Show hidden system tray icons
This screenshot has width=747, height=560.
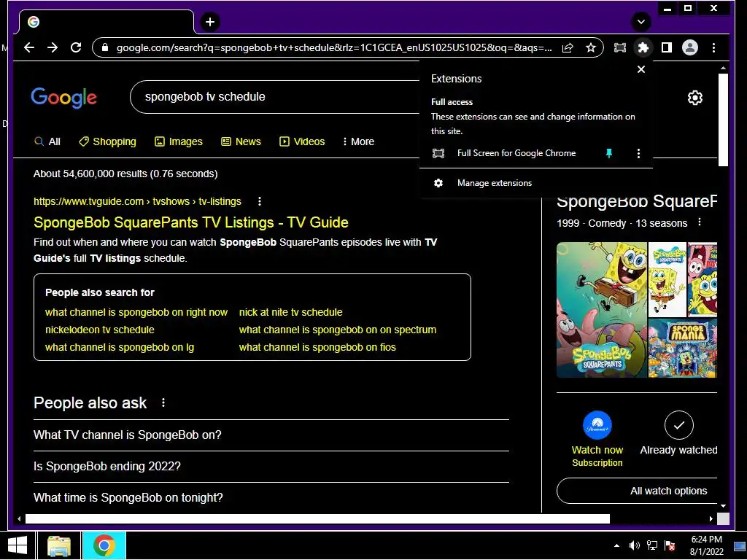pyautogui.click(x=616, y=545)
